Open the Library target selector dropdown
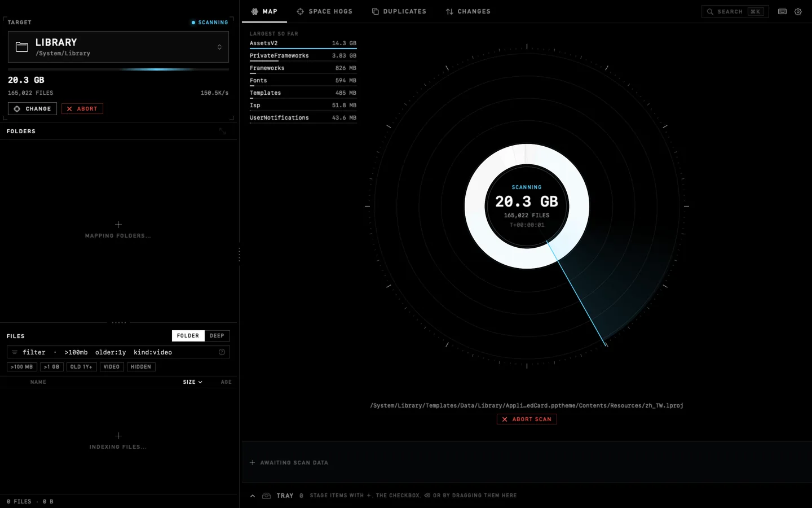This screenshot has width=812, height=508. tap(118, 47)
